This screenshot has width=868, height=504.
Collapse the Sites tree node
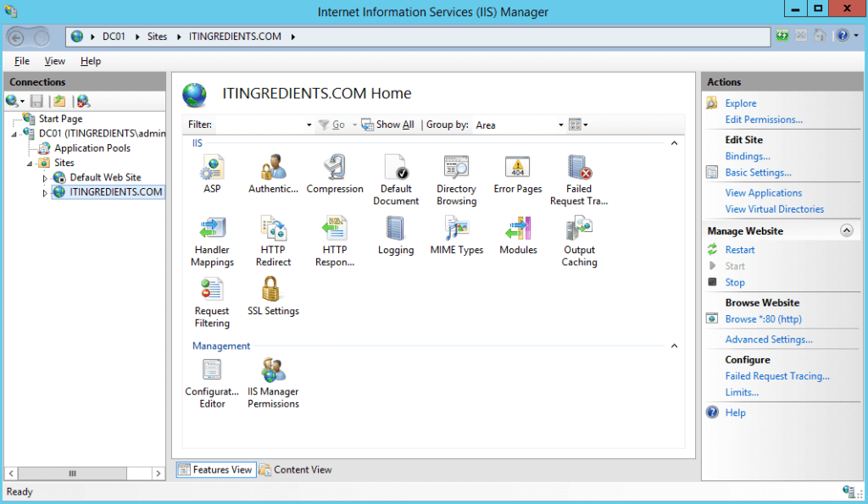30,163
